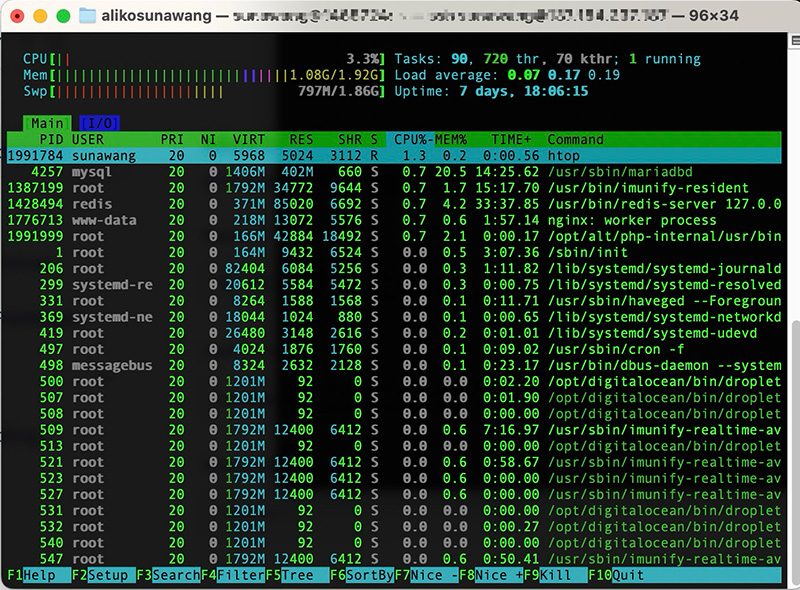Select the htop process row

(x=394, y=156)
